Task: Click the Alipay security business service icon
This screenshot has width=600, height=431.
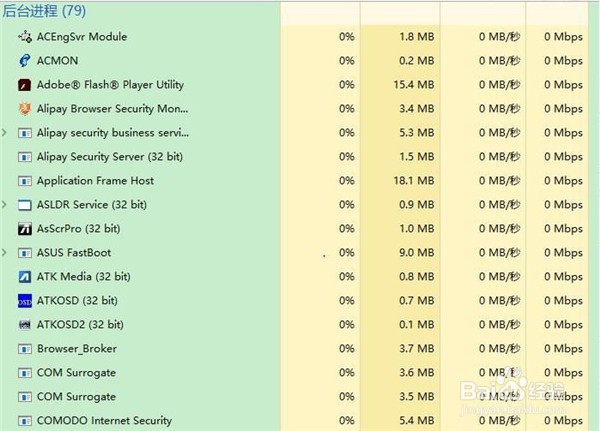Action: point(25,133)
